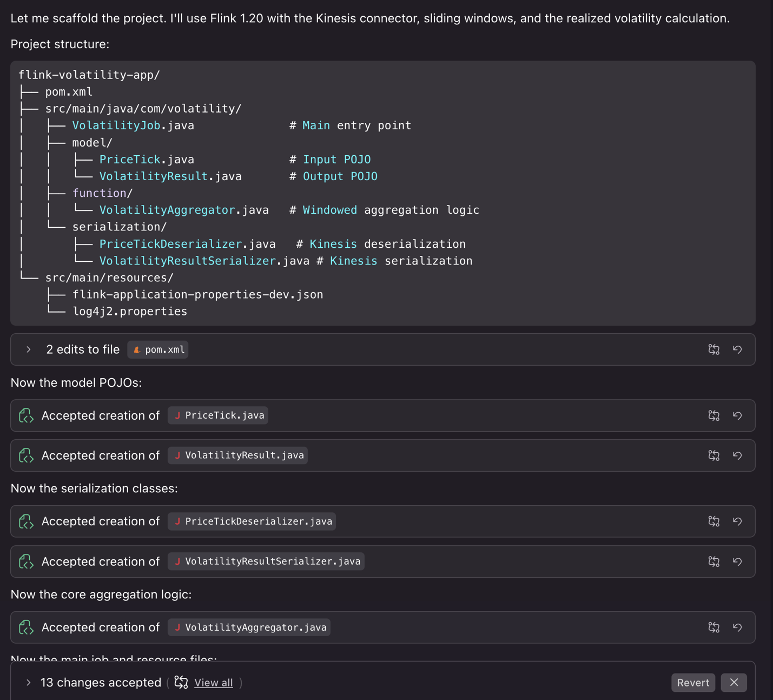View diff for VolatilityAggregator.java creation
773x700 pixels.
[x=714, y=628]
